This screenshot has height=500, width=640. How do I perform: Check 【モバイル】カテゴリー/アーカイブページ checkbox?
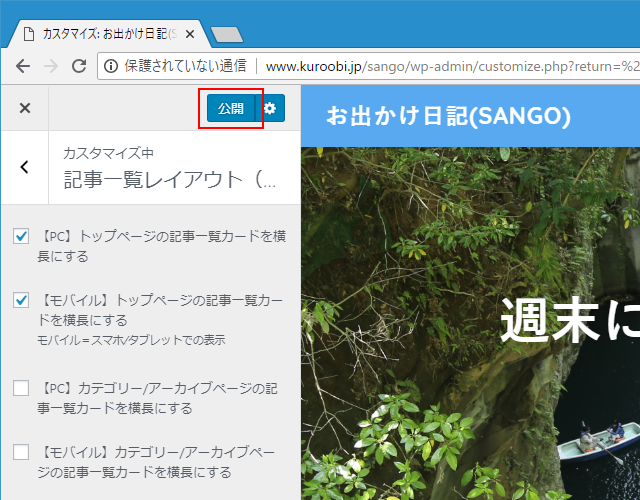21,452
